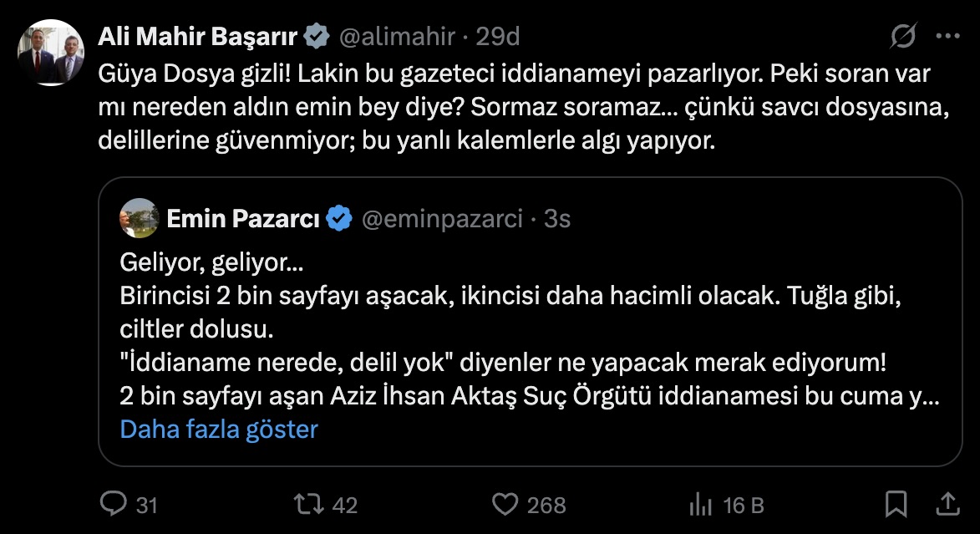The height and width of the screenshot is (534, 980).
Task: Click Ali Mahir Başarır's gray verified badge
Action: pos(316,37)
